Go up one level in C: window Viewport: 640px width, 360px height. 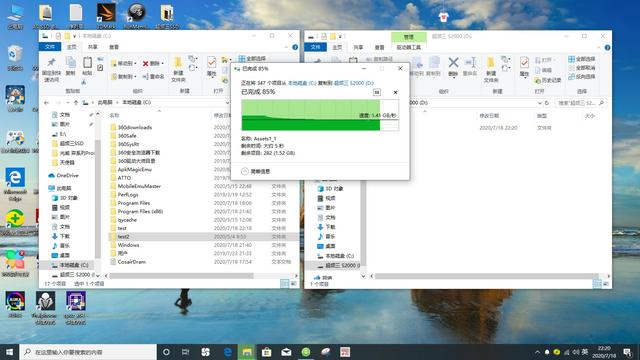pyautogui.click(x=76, y=102)
